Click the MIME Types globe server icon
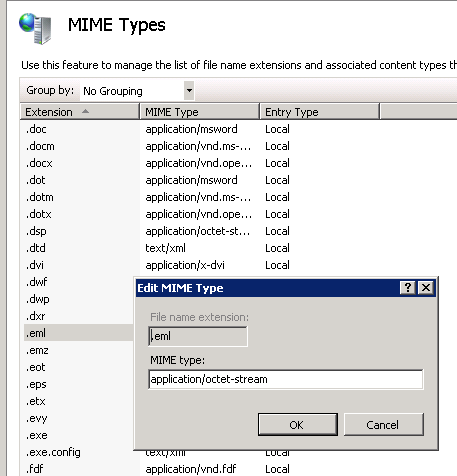 point(35,29)
